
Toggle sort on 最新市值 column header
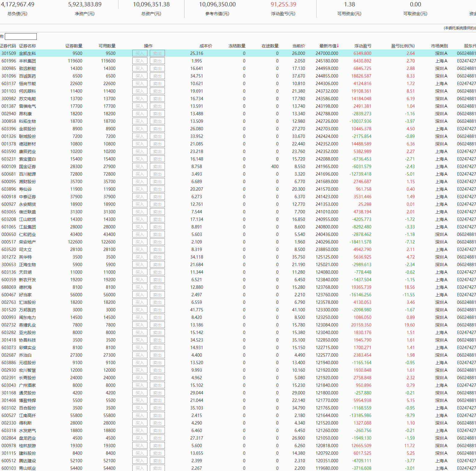329,46
